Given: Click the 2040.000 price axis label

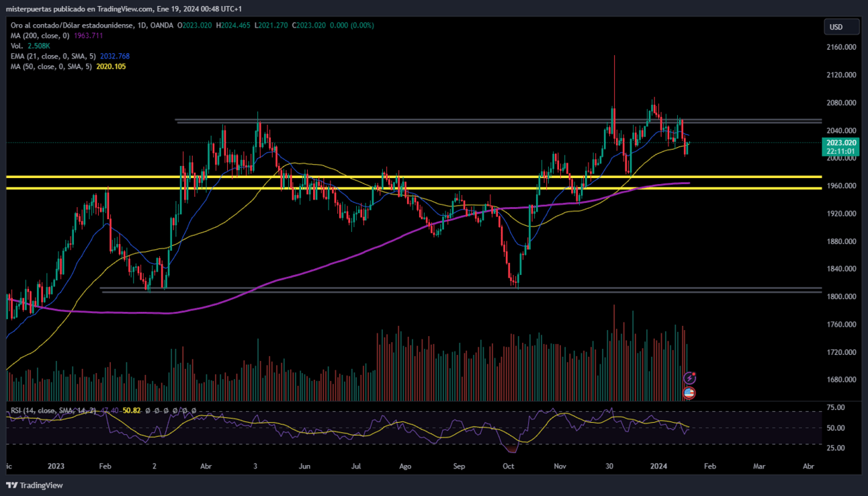Looking at the screenshot, I should coord(841,130).
